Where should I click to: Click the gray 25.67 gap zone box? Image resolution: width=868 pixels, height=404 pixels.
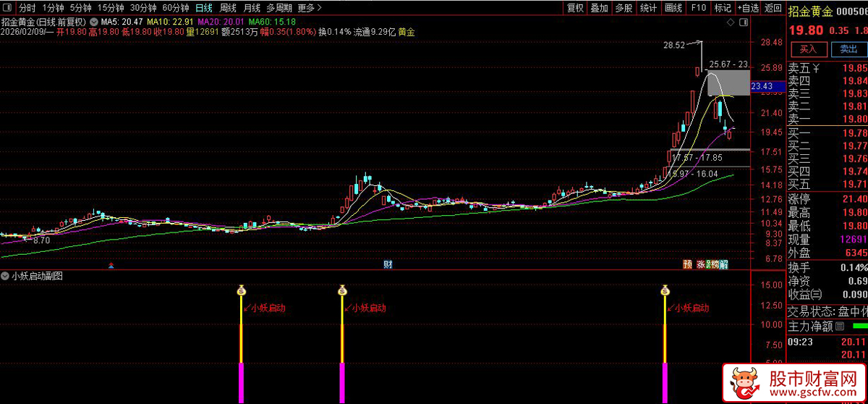(x=728, y=83)
